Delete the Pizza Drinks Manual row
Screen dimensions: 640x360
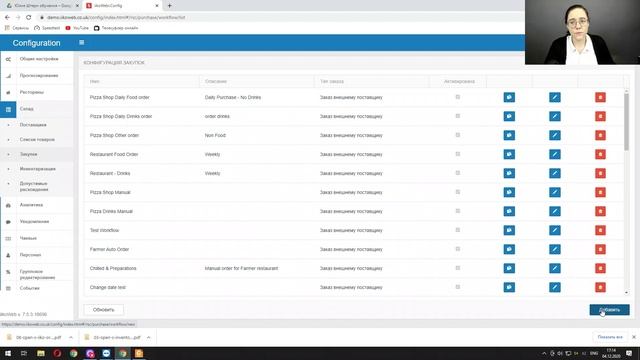[600, 211]
